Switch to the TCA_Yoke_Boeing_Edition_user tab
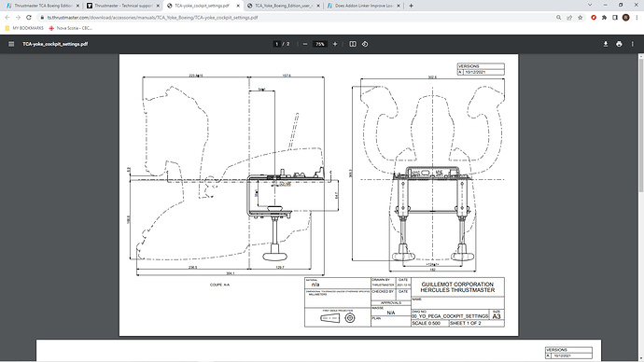The width and height of the screenshot is (644, 362). click(284, 6)
